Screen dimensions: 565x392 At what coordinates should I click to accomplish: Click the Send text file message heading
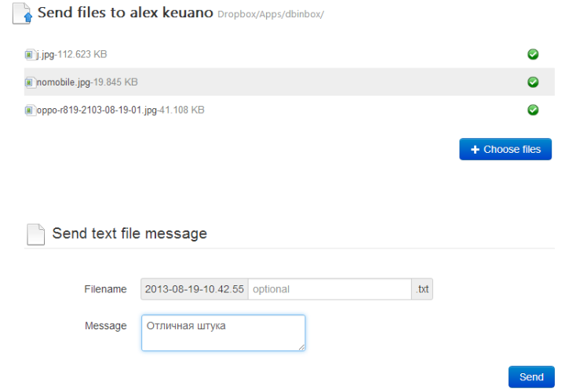pos(129,234)
